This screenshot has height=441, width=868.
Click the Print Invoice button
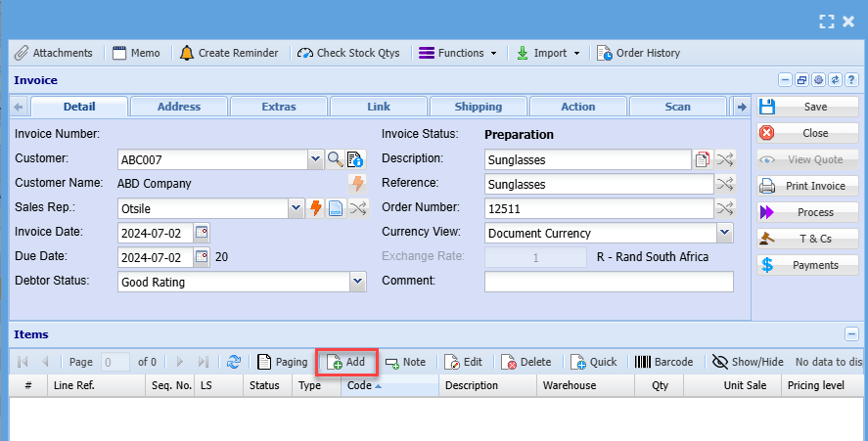coord(807,186)
